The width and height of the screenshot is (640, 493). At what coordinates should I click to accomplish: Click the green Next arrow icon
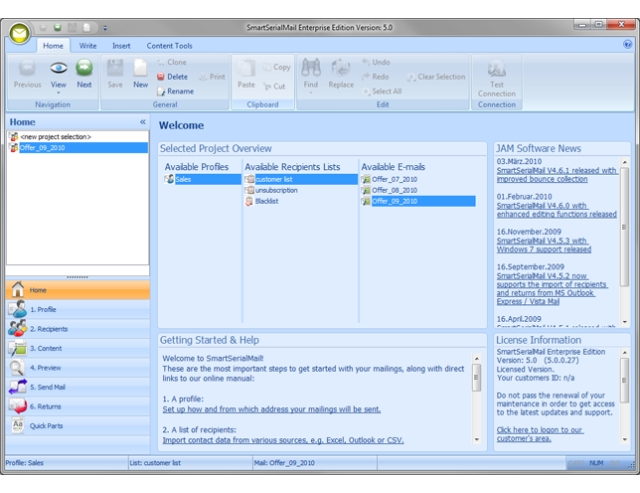click(x=84, y=68)
